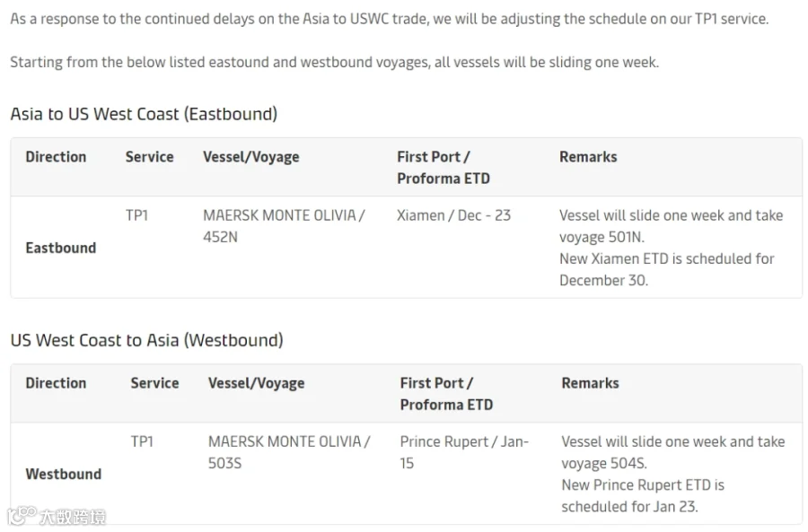Click the 'Xiamen / Dec - 23' cell
This screenshot has height=532, width=808.
(x=453, y=215)
